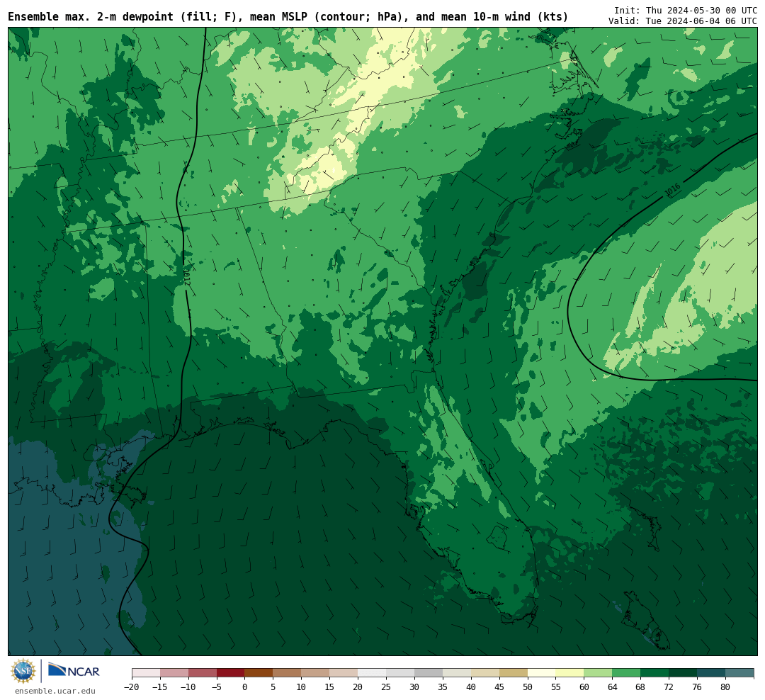The height and width of the screenshot is (700, 765).
Task: Click the NSF logo
Action: [x=23, y=671]
